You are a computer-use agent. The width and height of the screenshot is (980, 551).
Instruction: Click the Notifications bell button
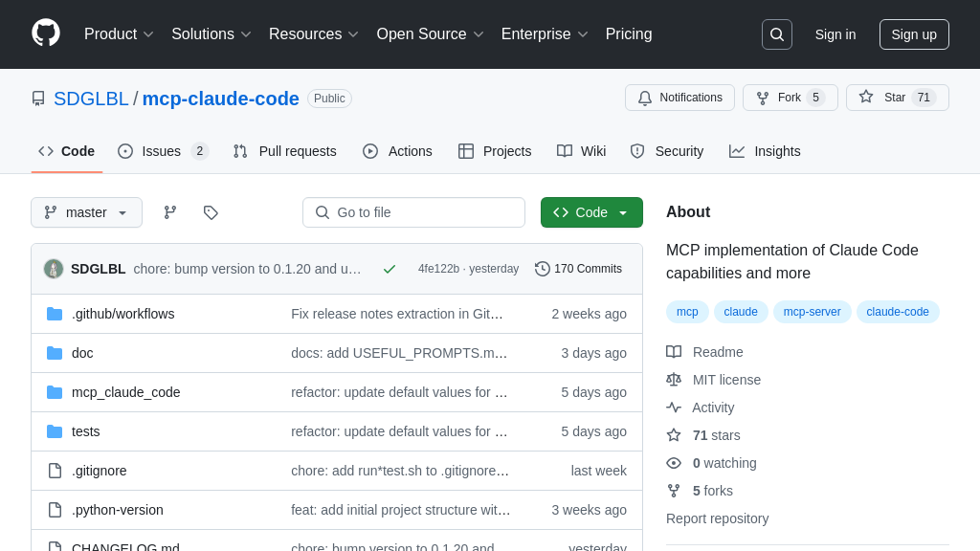click(x=679, y=98)
